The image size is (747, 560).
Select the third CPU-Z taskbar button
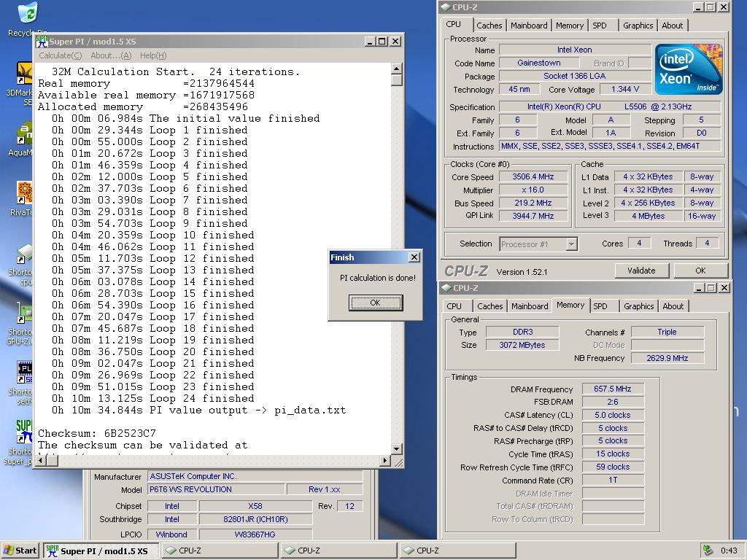pyautogui.click(x=457, y=551)
